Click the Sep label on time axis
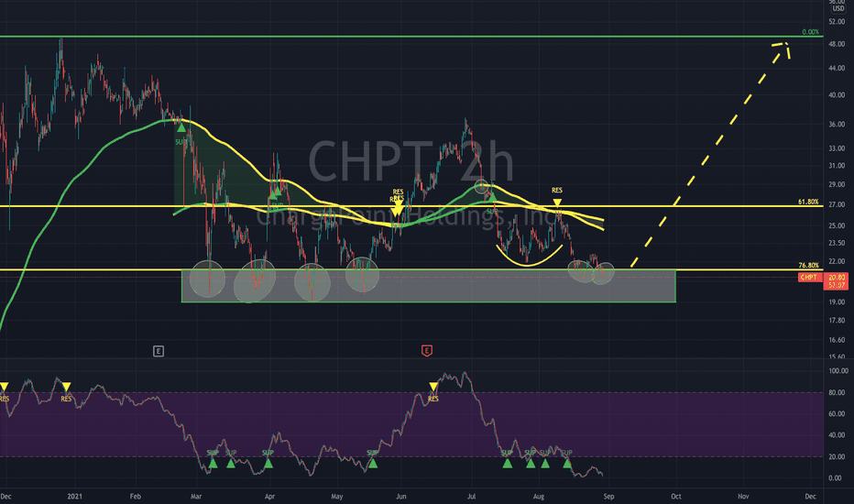Image resolution: width=854 pixels, height=504 pixels. [x=608, y=497]
